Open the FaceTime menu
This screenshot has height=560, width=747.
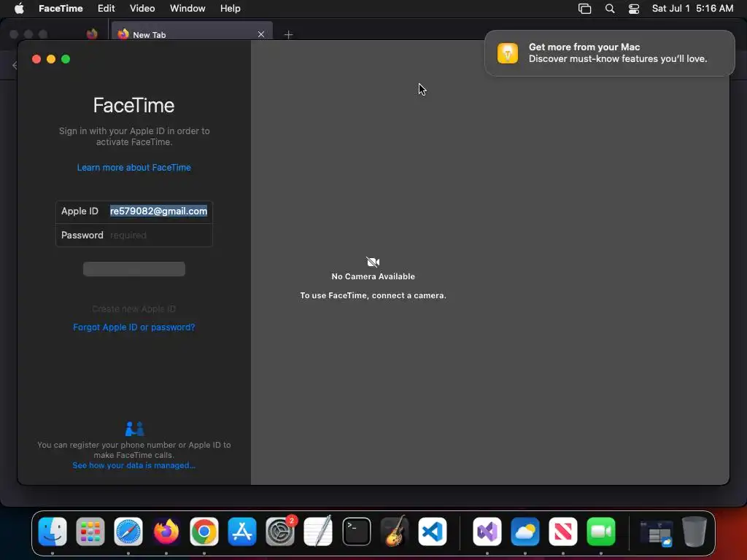pyautogui.click(x=61, y=9)
